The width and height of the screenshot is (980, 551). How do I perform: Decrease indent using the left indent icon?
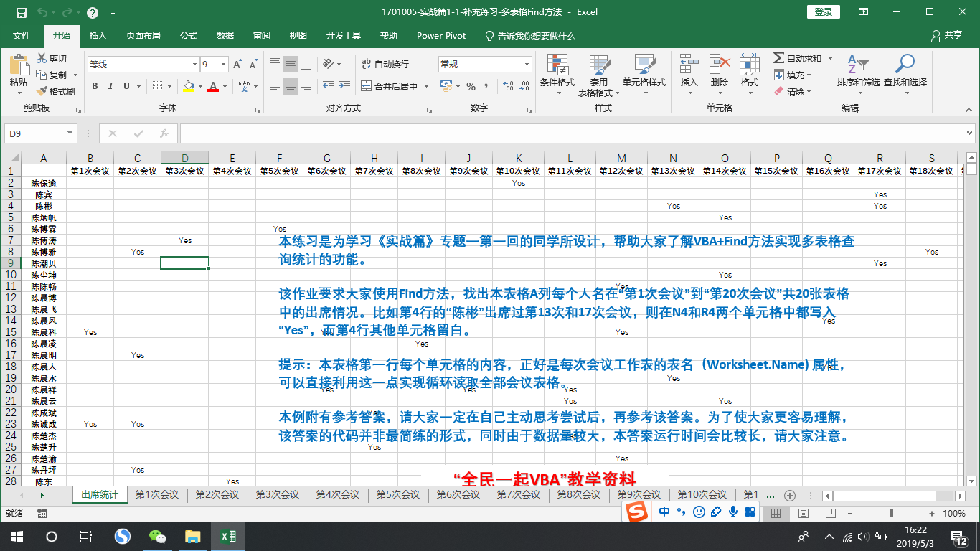tap(327, 86)
